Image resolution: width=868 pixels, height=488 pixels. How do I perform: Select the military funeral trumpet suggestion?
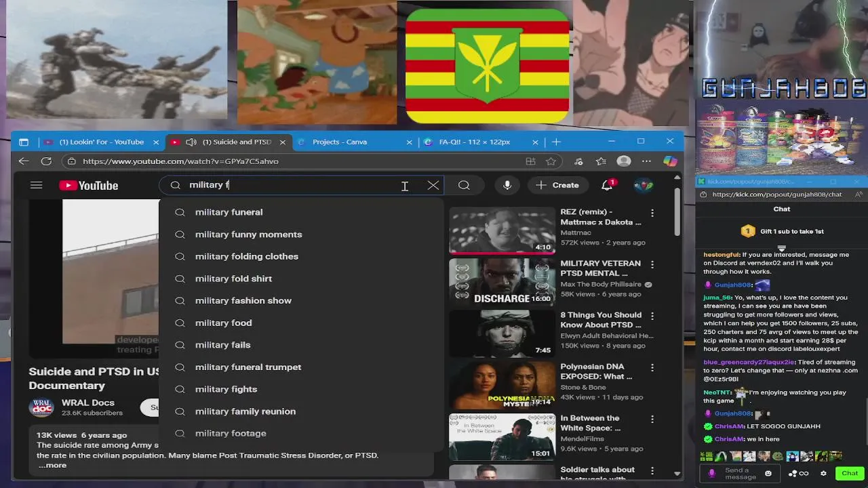coord(301,367)
